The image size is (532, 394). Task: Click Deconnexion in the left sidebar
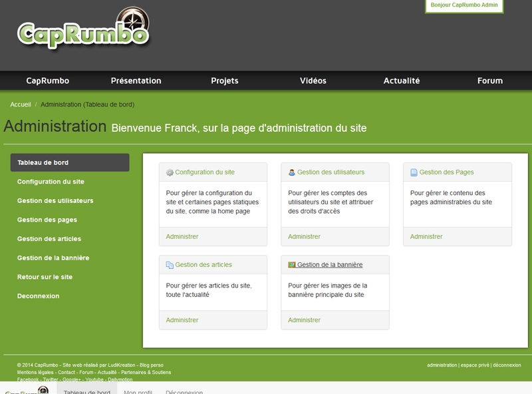(x=38, y=296)
